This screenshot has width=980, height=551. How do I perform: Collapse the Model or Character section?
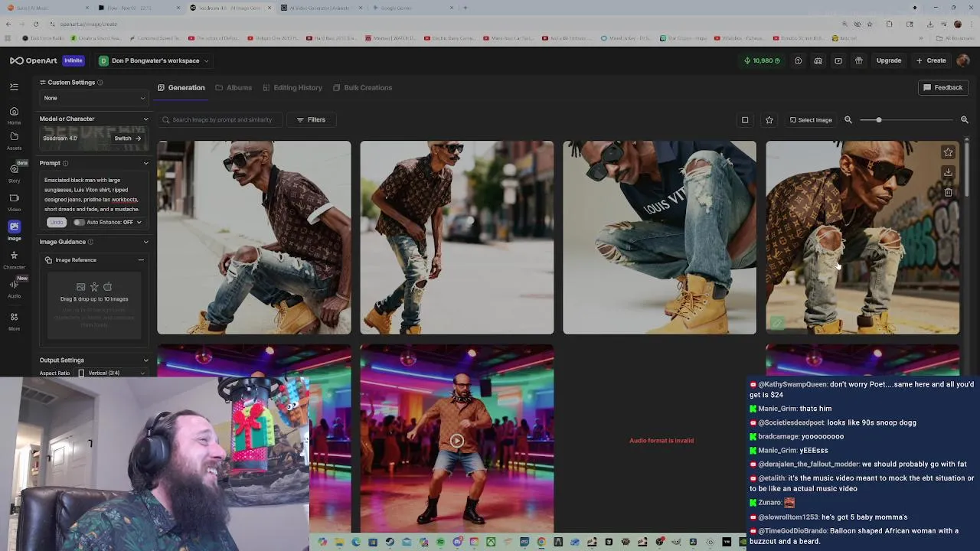145,119
